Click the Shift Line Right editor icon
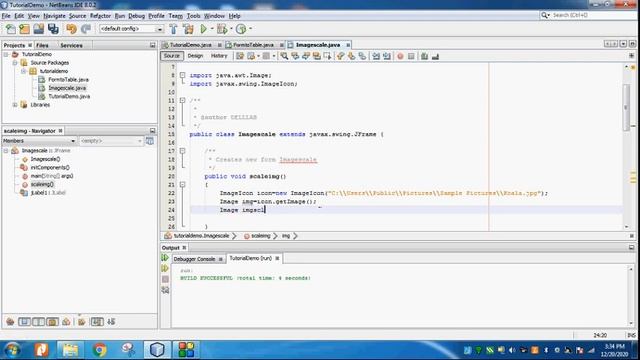The height and width of the screenshot is (360, 640). tap(387, 56)
